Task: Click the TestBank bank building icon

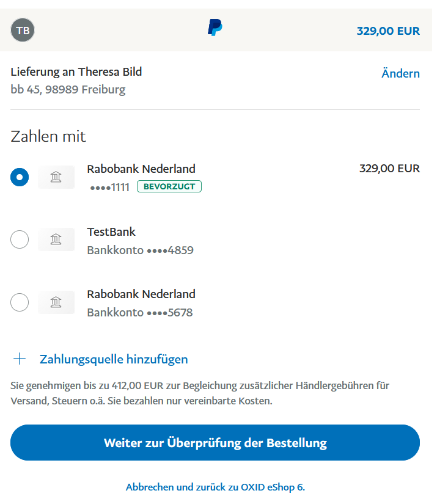Action: click(x=56, y=239)
